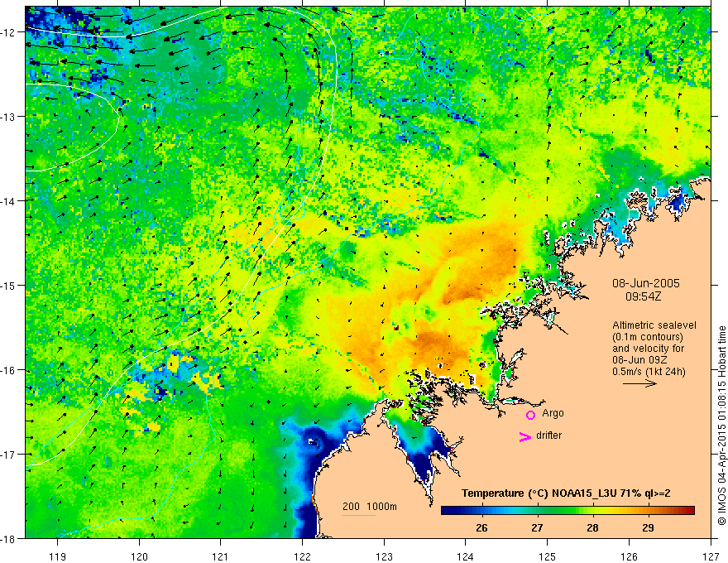This screenshot has height=563, width=728.
Task: Click the 27 label under color bar
Action: point(537,527)
